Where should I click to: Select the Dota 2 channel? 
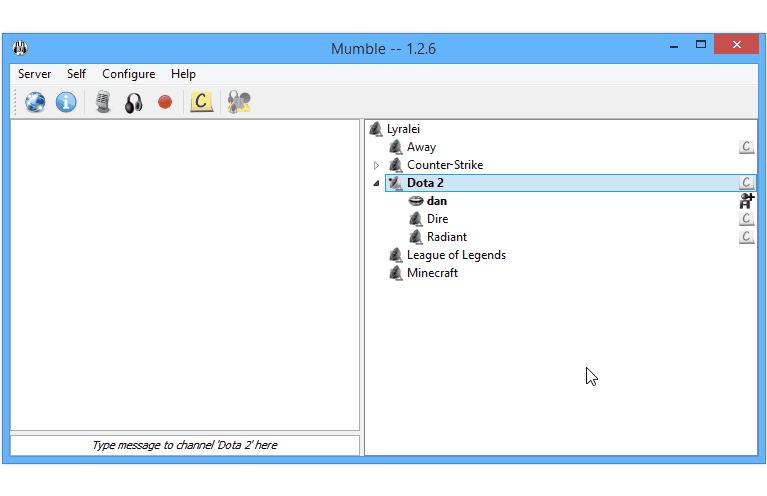coord(425,183)
